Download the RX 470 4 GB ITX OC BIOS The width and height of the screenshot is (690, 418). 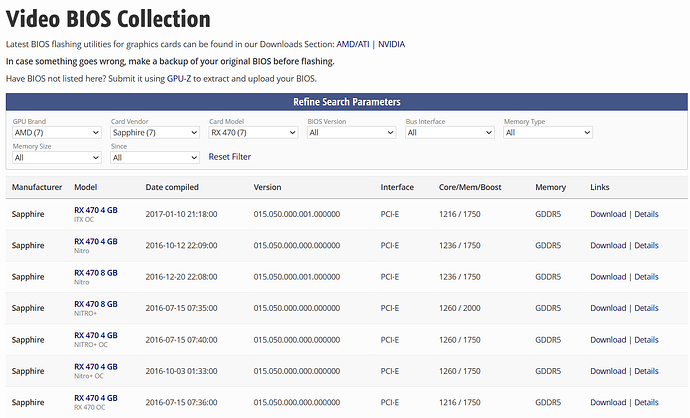(x=607, y=214)
